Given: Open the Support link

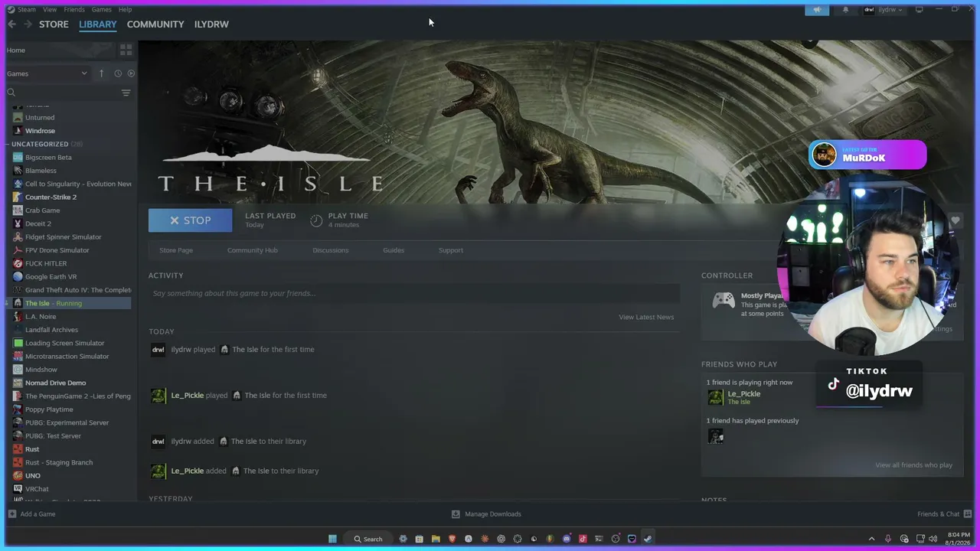Looking at the screenshot, I should click(x=451, y=250).
